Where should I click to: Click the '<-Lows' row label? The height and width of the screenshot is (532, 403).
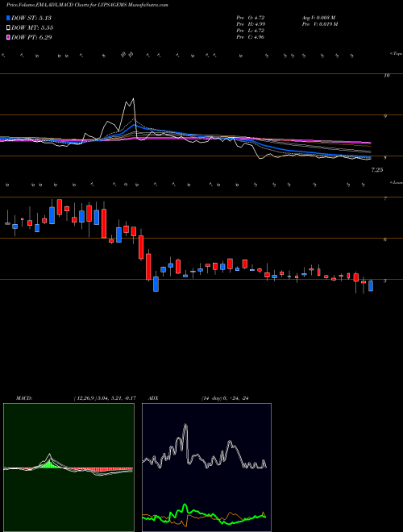(396, 182)
